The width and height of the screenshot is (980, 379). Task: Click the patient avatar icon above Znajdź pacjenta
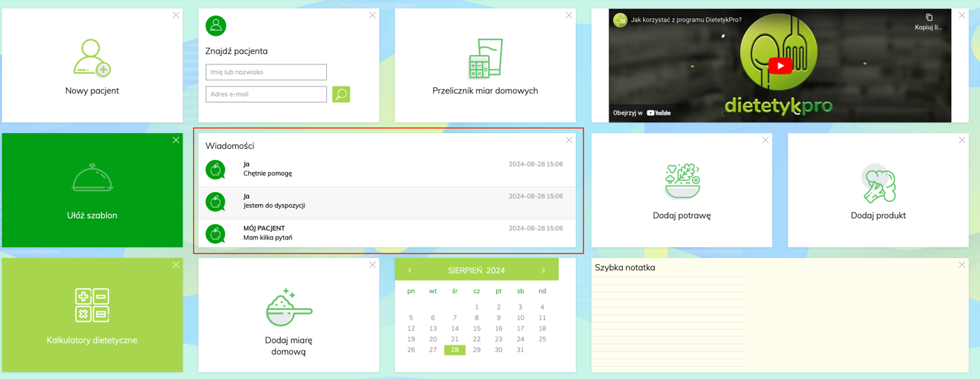(216, 26)
